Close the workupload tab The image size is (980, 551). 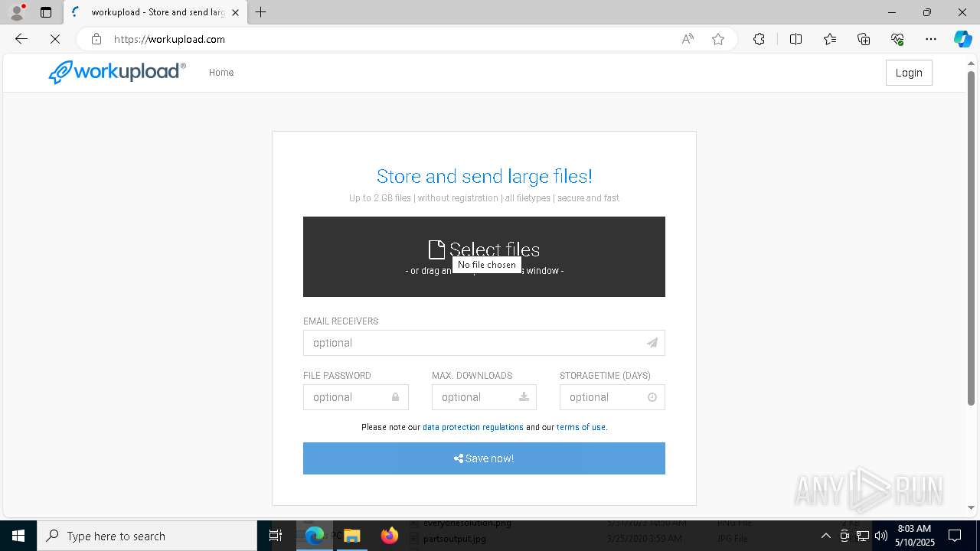235,12
